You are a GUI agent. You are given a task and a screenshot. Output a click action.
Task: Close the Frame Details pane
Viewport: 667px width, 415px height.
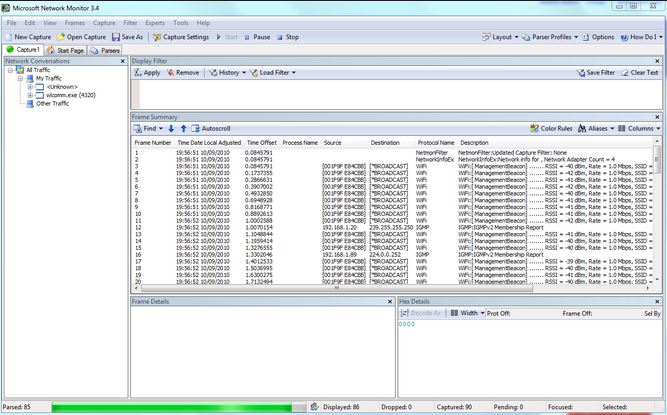tap(390, 301)
